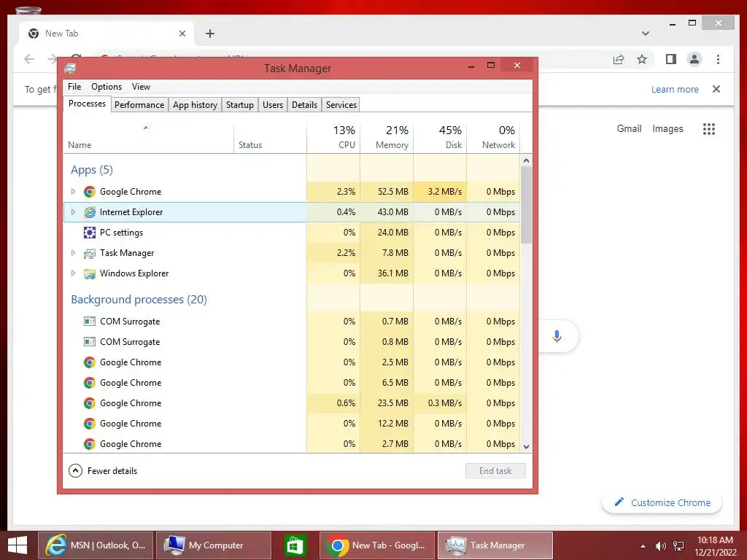
Task: Sort processes by Disk column
Action: pos(440,137)
